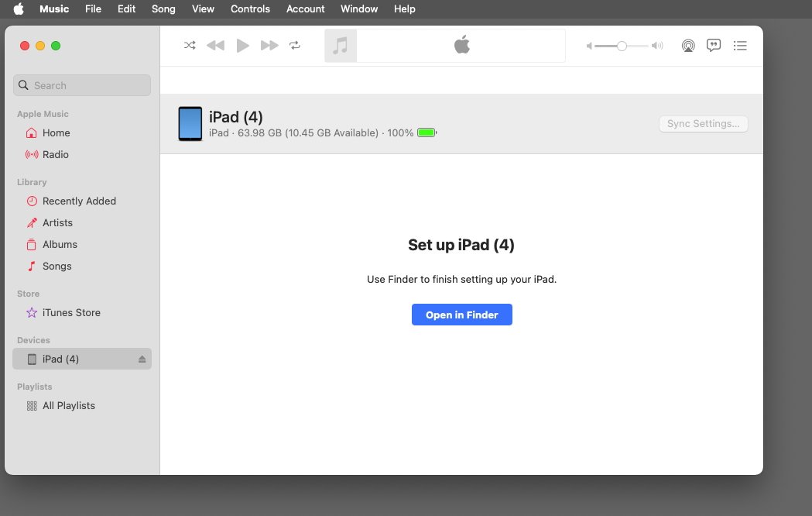Open the Apple menu

tap(19, 9)
